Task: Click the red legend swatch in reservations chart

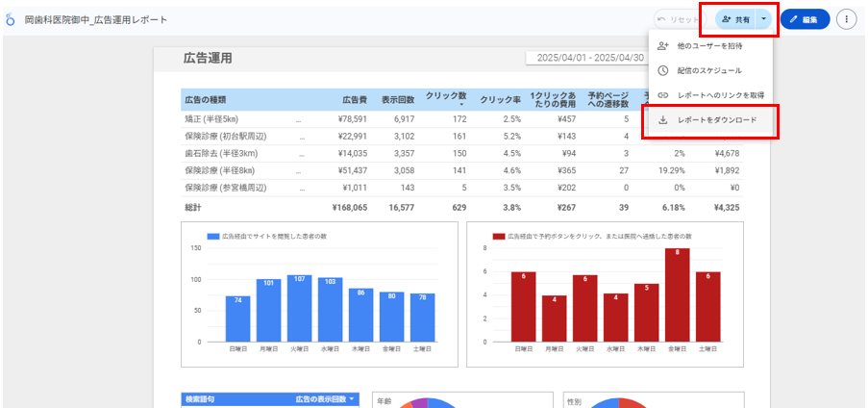Action: tap(498, 235)
